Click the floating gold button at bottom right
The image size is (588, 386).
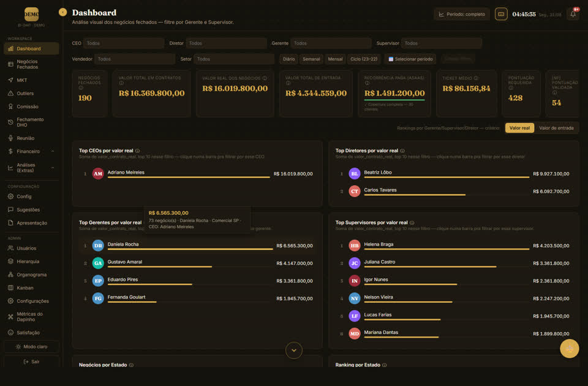coord(569,349)
